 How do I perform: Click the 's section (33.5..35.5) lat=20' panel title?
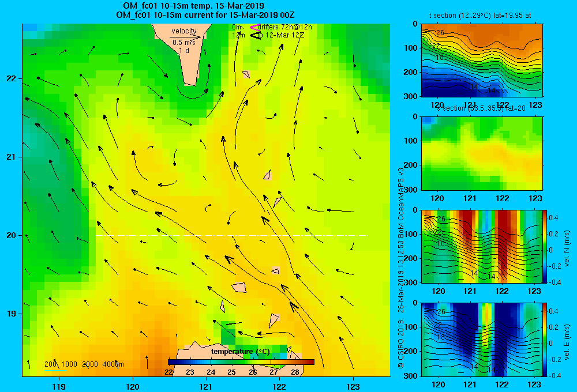(x=481, y=108)
